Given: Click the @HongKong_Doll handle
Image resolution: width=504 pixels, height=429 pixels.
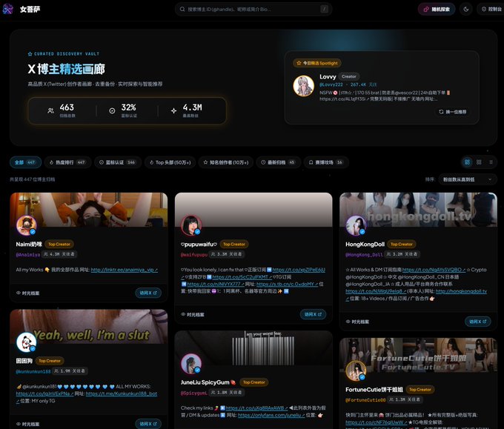Looking at the screenshot, I should coord(364,254).
